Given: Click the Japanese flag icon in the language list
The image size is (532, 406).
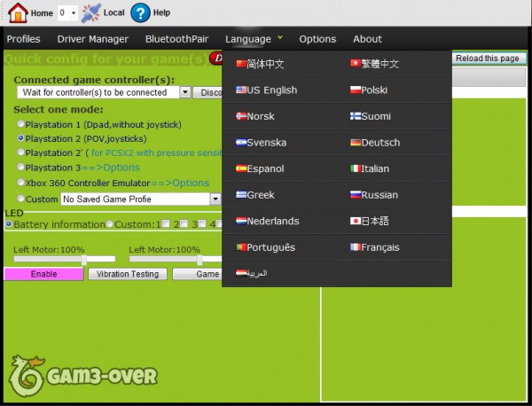Looking at the screenshot, I should (355, 221).
